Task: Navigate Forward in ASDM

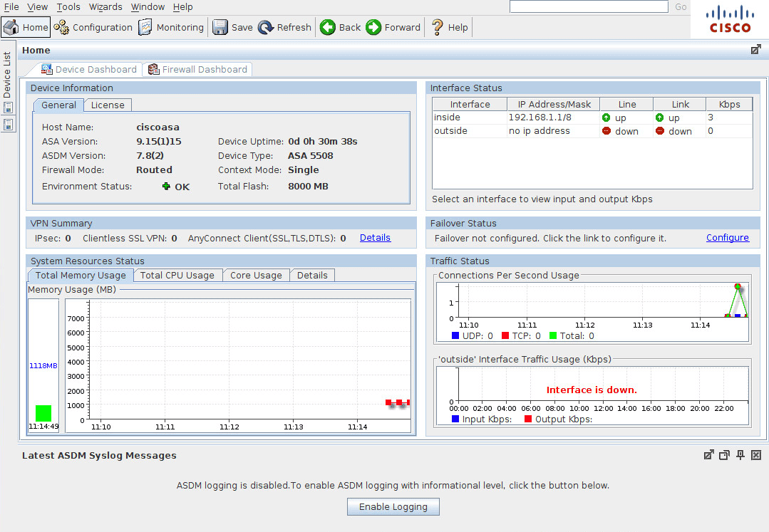Action: [393, 27]
